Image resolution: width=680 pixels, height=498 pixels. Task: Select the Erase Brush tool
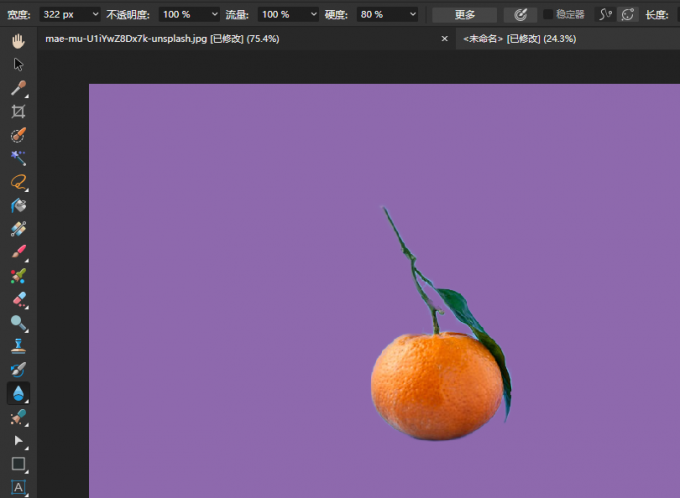coord(18,299)
